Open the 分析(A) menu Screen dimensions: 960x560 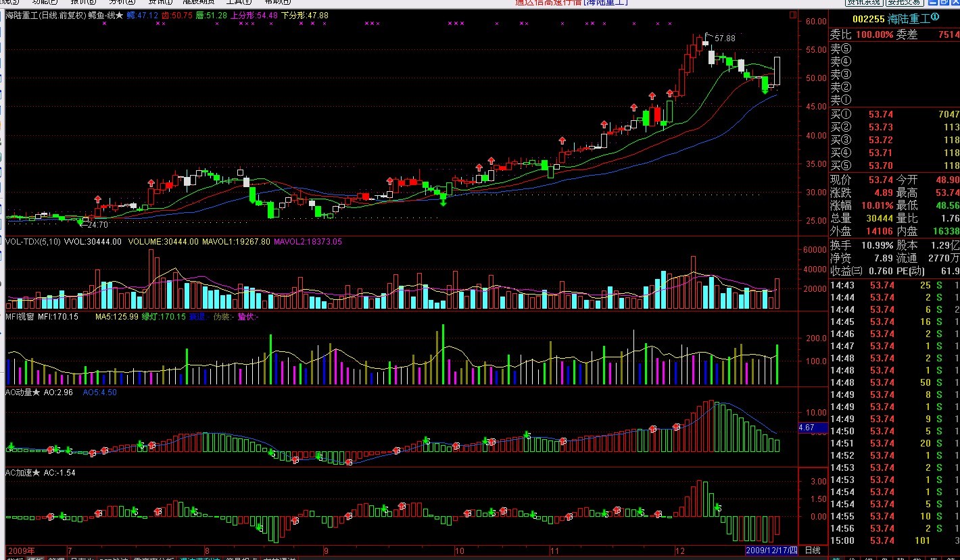(x=122, y=2)
